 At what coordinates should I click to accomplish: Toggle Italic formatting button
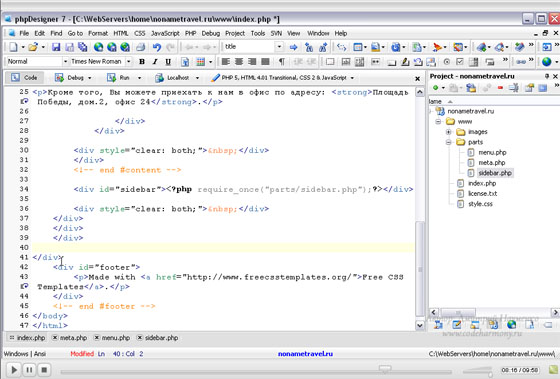point(155,62)
